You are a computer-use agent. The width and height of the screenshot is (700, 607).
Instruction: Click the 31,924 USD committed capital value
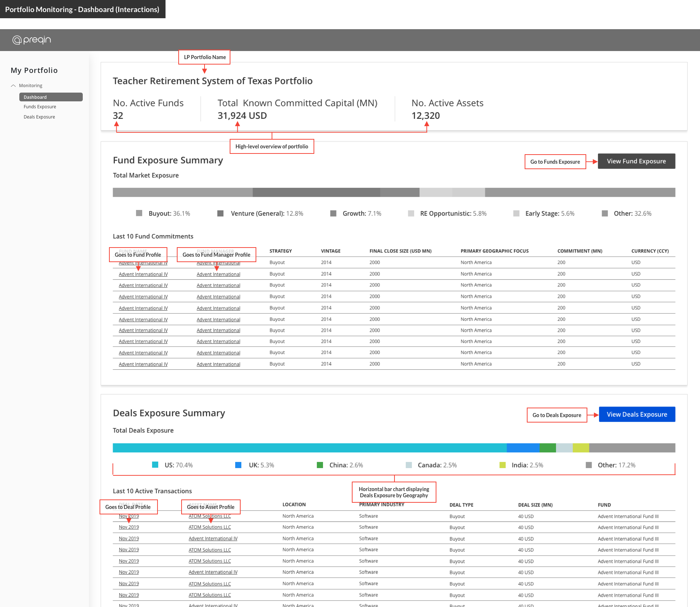(x=242, y=116)
